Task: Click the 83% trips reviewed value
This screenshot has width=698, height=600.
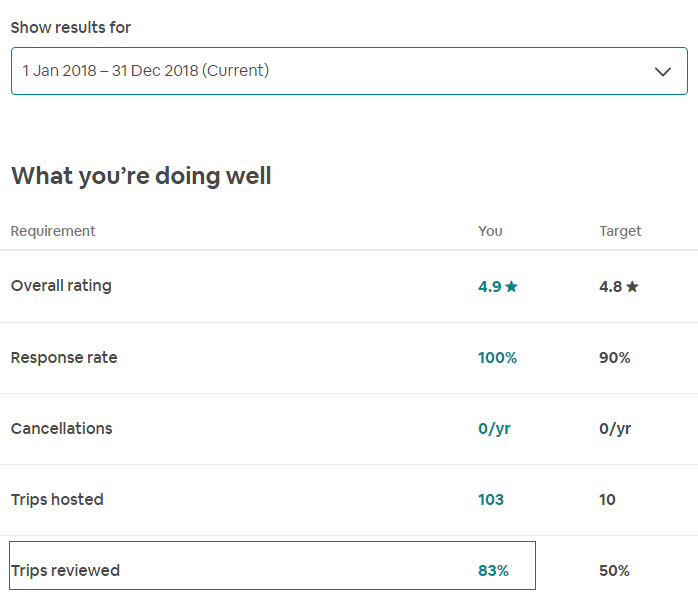Action: click(x=493, y=570)
